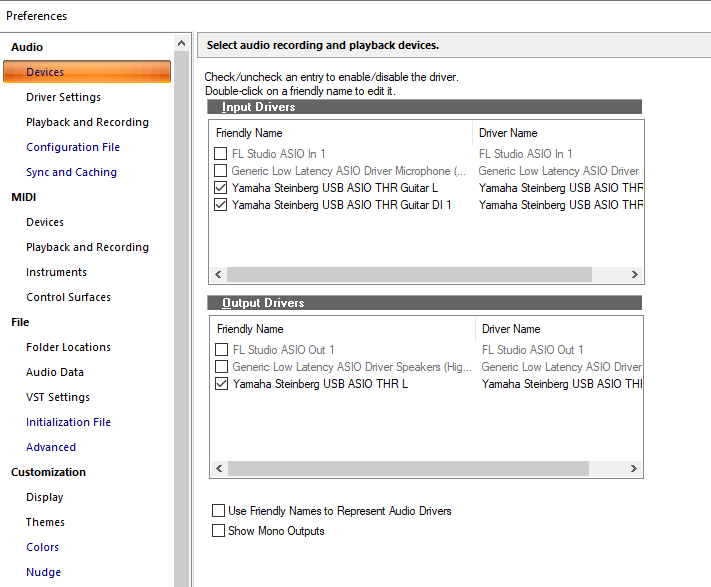This screenshot has width=711, height=587.
Task: Uncheck Yamaha Steinberg USB ASIO THR Guitar L input
Action: coord(221,188)
